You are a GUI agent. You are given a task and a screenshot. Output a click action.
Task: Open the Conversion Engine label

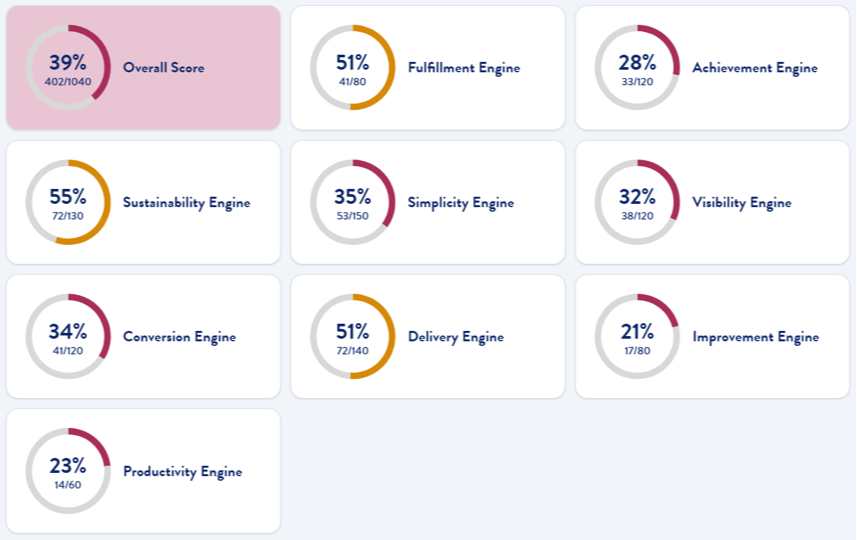tap(179, 337)
